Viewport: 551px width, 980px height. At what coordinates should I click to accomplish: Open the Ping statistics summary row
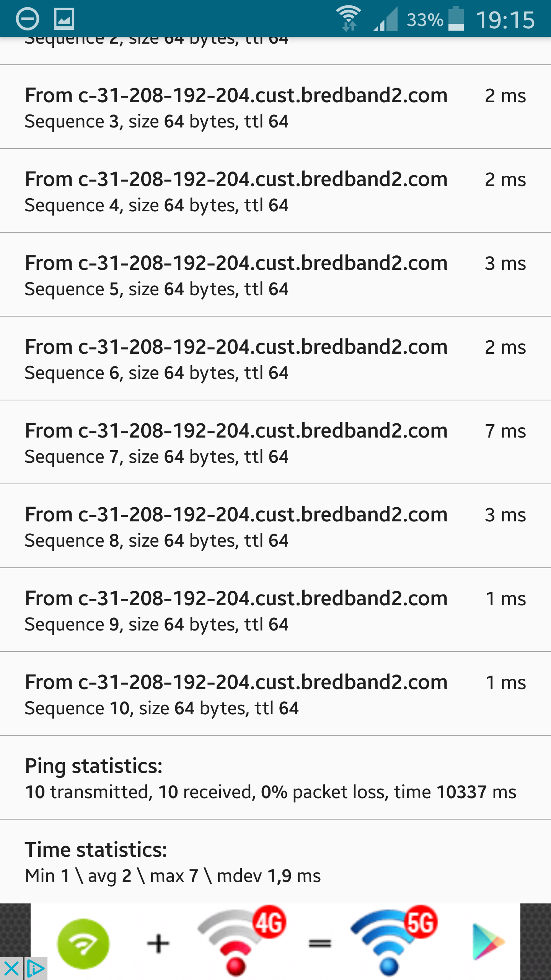pyautogui.click(x=275, y=778)
